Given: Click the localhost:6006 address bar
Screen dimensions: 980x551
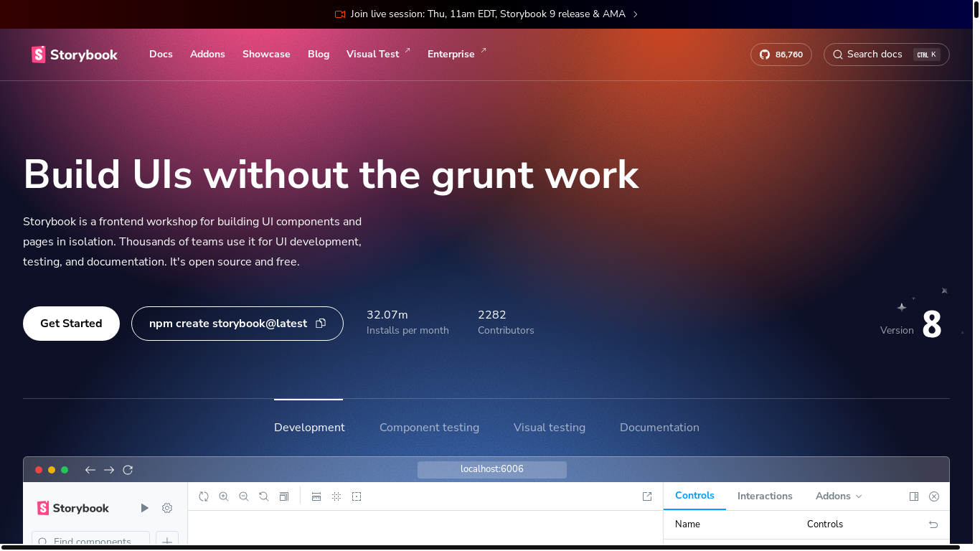Looking at the screenshot, I should pyautogui.click(x=492, y=469).
